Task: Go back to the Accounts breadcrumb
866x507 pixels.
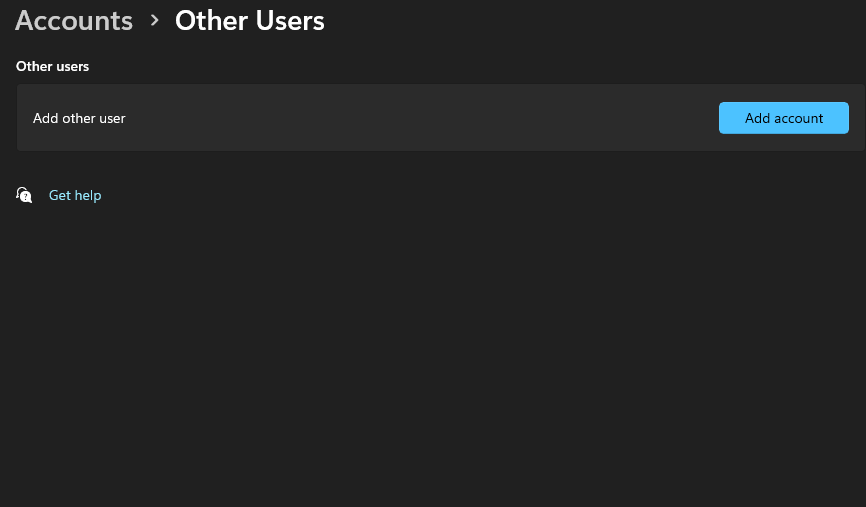Action: pos(74,21)
